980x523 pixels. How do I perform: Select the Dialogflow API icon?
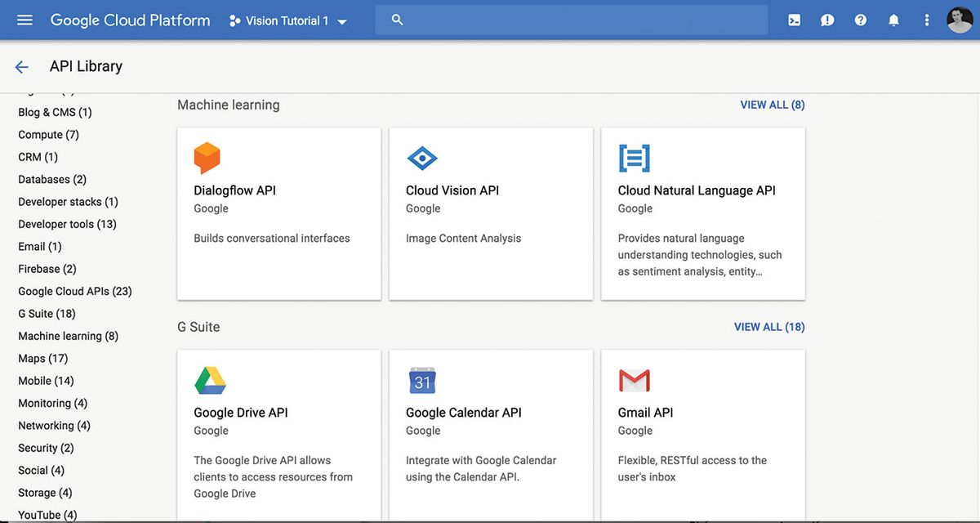pyautogui.click(x=207, y=158)
